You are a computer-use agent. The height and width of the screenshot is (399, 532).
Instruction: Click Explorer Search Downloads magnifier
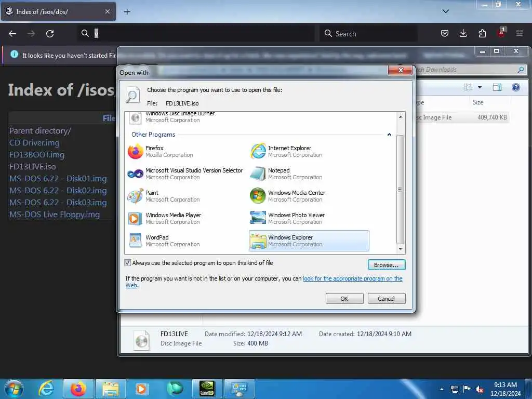click(x=521, y=70)
